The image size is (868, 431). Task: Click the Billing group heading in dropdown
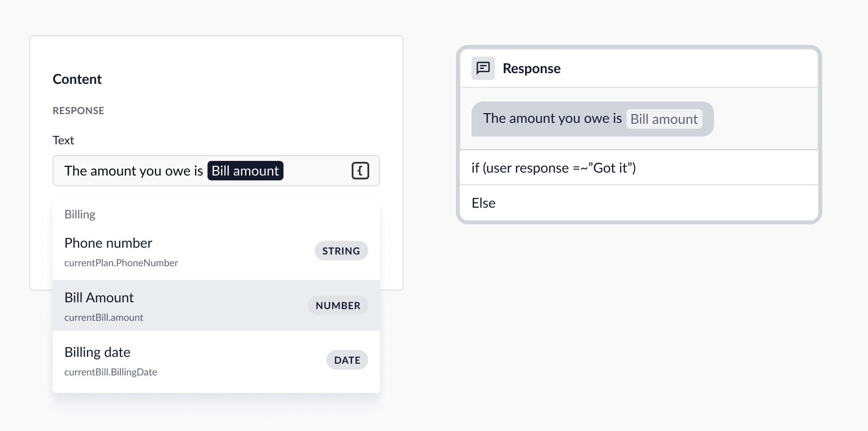coord(80,215)
